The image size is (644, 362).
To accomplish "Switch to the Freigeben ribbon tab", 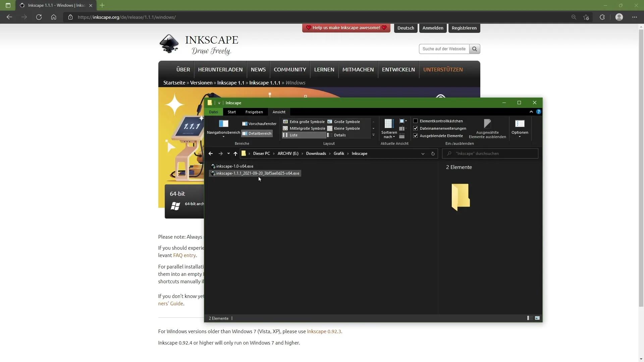I will click(x=254, y=112).
